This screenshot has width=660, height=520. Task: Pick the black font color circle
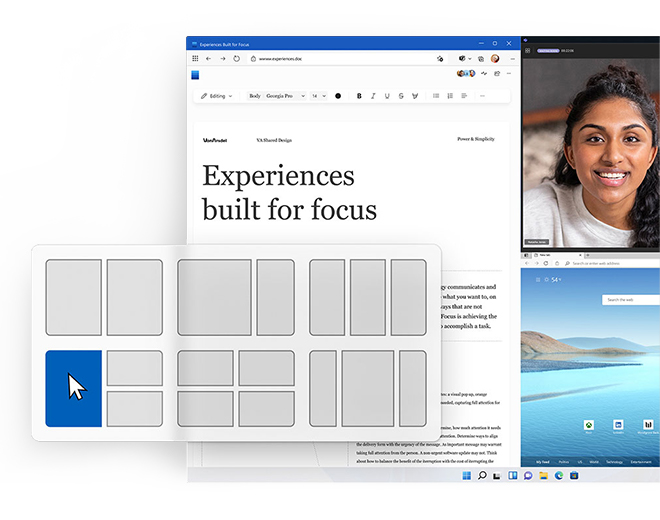click(338, 96)
